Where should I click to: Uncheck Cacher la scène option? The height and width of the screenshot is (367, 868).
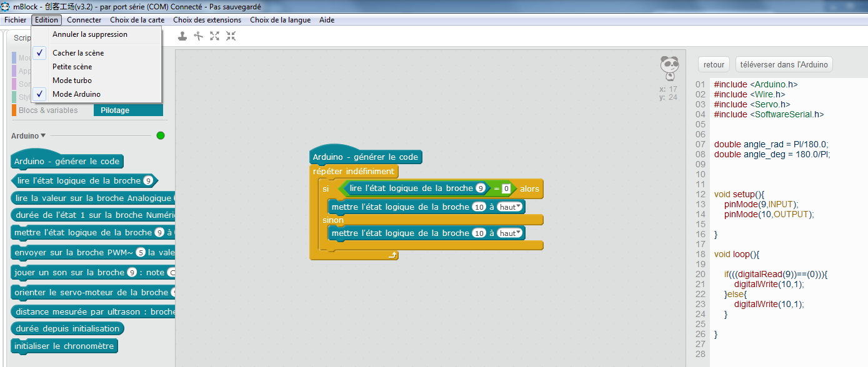78,53
